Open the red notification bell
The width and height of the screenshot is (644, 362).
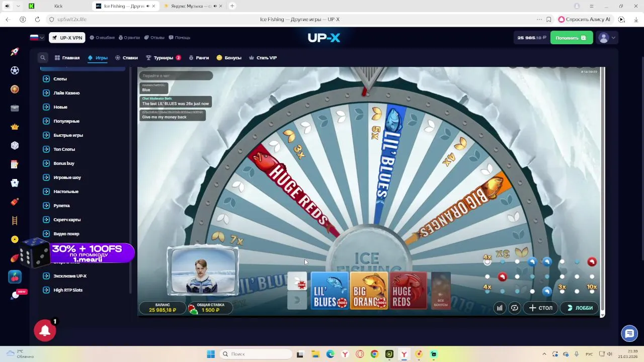click(x=45, y=330)
